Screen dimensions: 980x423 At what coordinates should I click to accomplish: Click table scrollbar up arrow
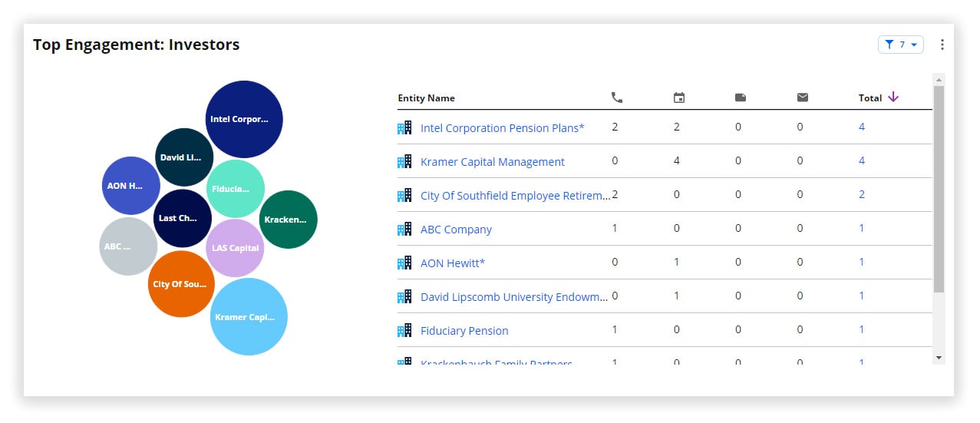pos(939,79)
